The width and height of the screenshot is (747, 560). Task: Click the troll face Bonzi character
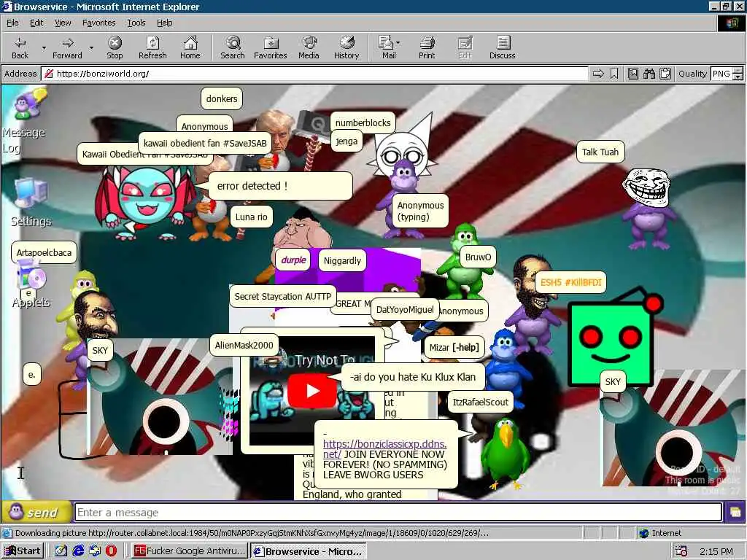pos(648,209)
